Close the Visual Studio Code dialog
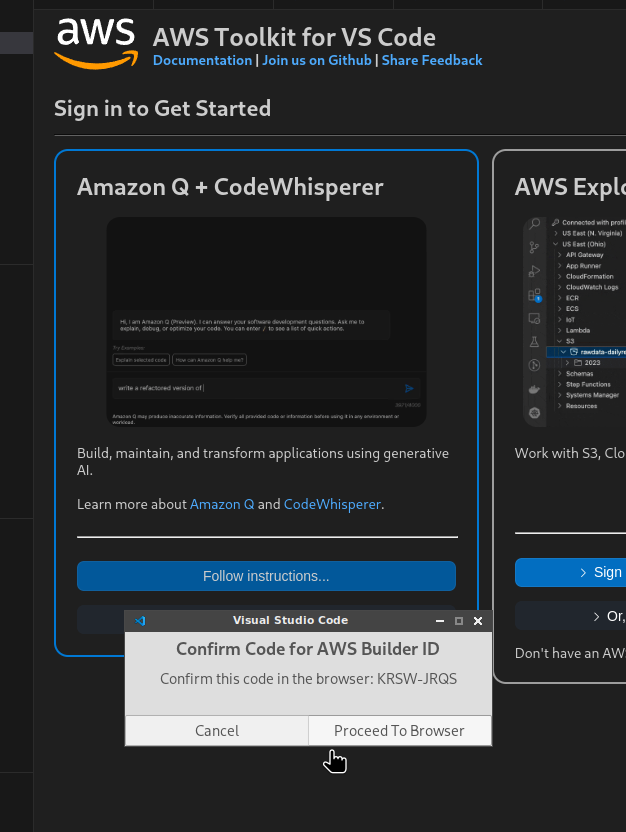626x832 pixels. coord(478,621)
